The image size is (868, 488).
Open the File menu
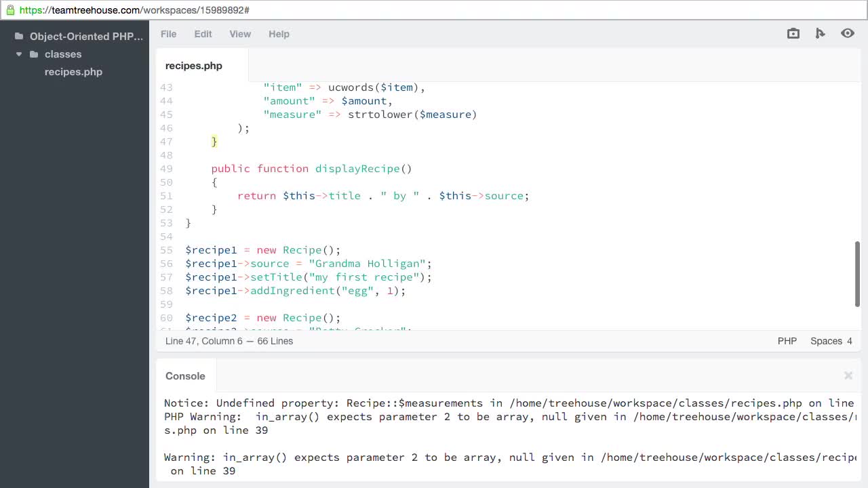click(x=168, y=34)
